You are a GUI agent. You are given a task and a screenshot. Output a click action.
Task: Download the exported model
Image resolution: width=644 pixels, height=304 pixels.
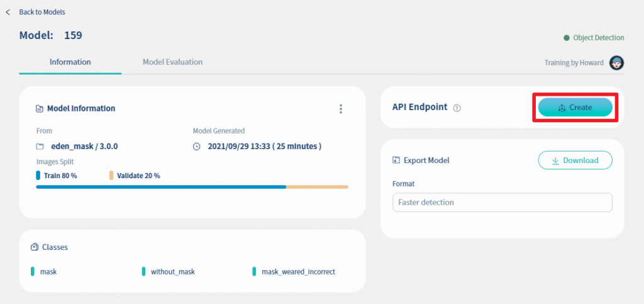tap(575, 160)
